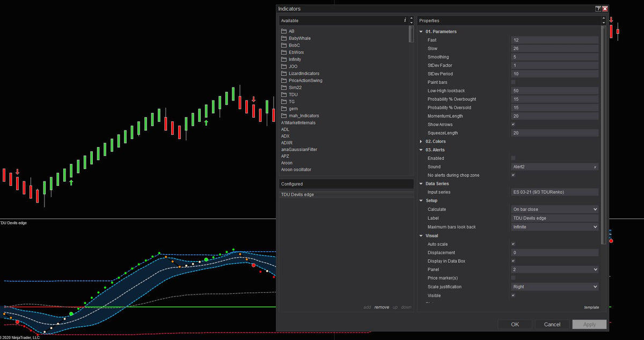
Task: Disable 'No alerts during chop zone'
Action: point(513,175)
